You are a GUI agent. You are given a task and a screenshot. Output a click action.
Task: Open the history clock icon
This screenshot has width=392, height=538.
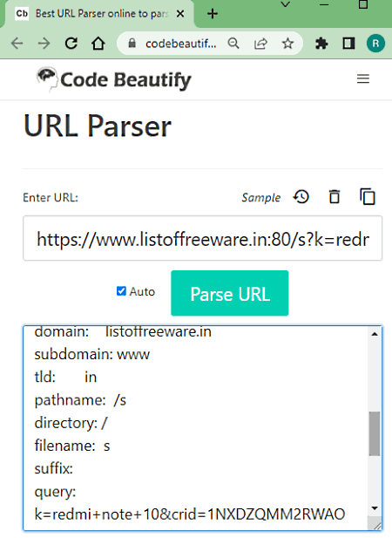[x=301, y=197]
